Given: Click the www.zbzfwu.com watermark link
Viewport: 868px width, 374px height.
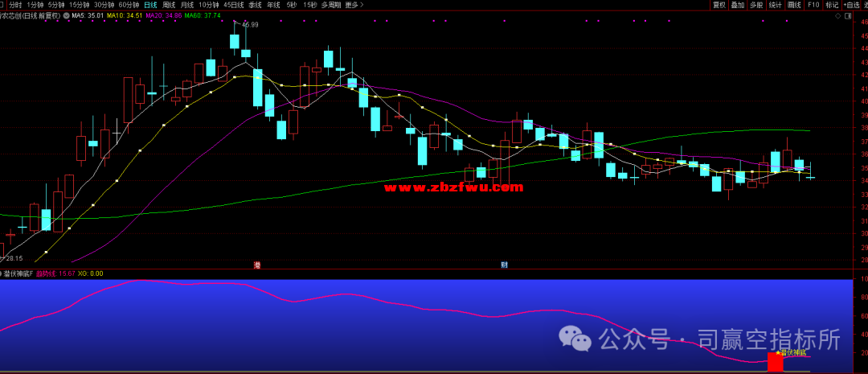Looking at the screenshot, I should click(453, 187).
